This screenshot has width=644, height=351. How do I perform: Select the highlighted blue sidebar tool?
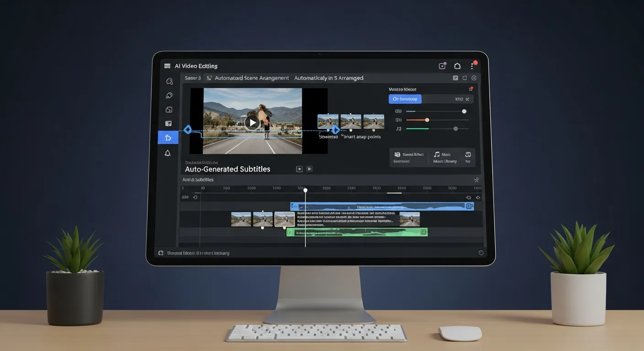tap(168, 138)
